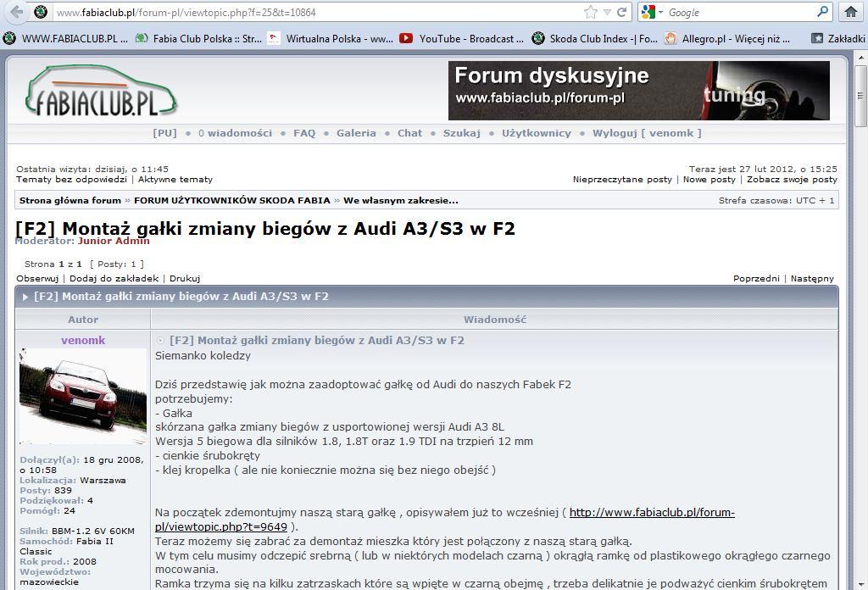Click Dodaj do zakładek link
The height and width of the screenshot is (590, 868).
pyautogui.click(x=114, y=278)
